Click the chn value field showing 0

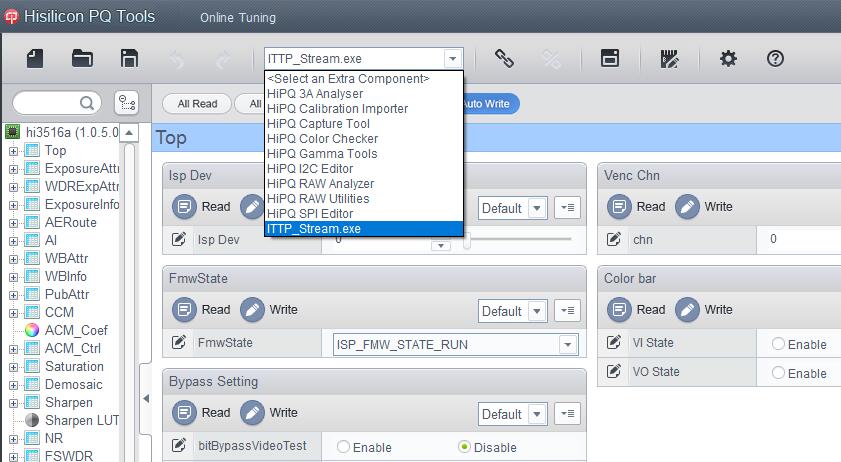[799, 239]
